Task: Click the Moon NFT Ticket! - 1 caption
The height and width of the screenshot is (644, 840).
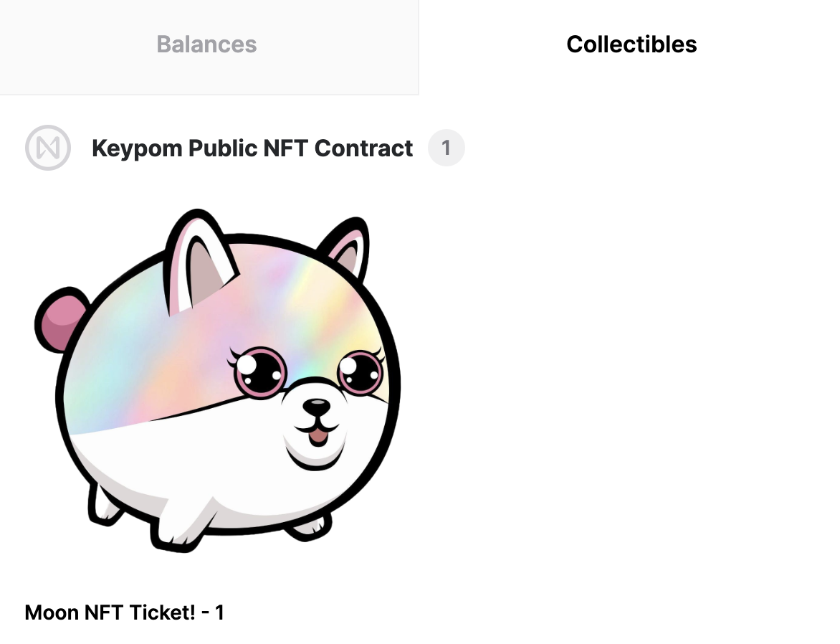Action: [x=123, y=612]
